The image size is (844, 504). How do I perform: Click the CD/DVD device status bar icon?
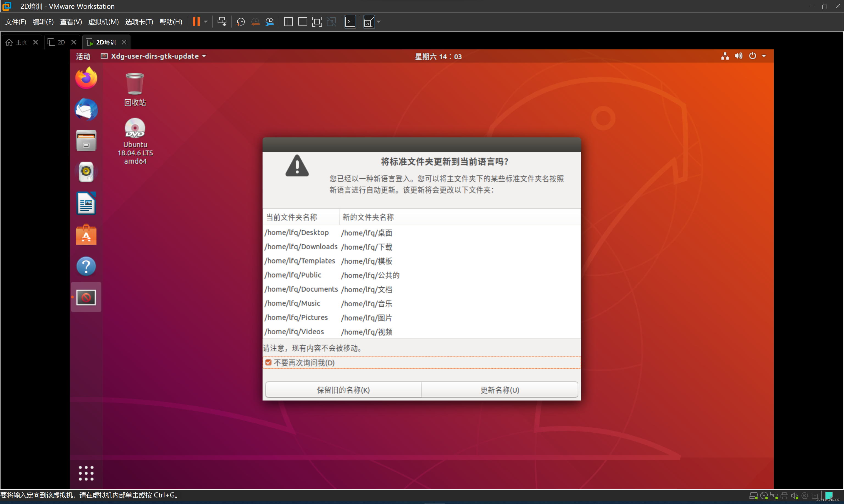click(x=764, y=495)
